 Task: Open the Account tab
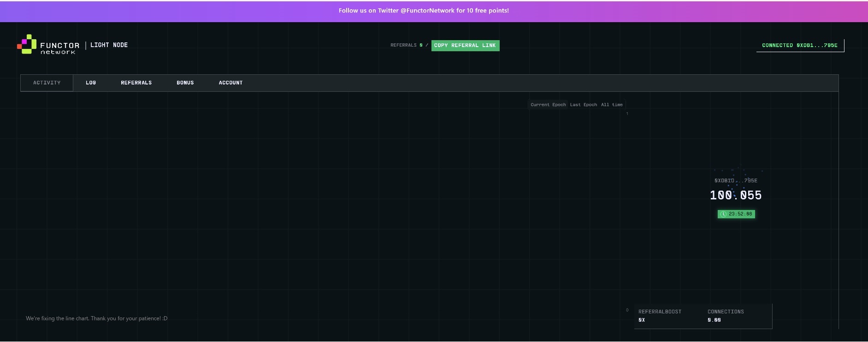click(x=230, y=83)
